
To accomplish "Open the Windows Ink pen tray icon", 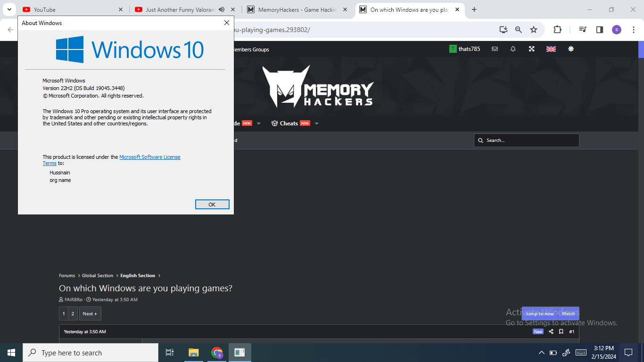I will [x=567, y=353].
